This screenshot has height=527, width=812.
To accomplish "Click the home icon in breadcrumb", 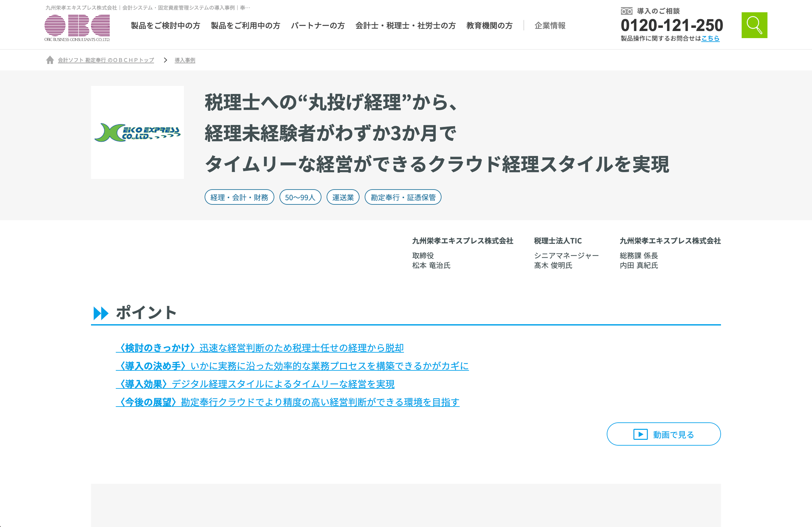I will (50, 60).
